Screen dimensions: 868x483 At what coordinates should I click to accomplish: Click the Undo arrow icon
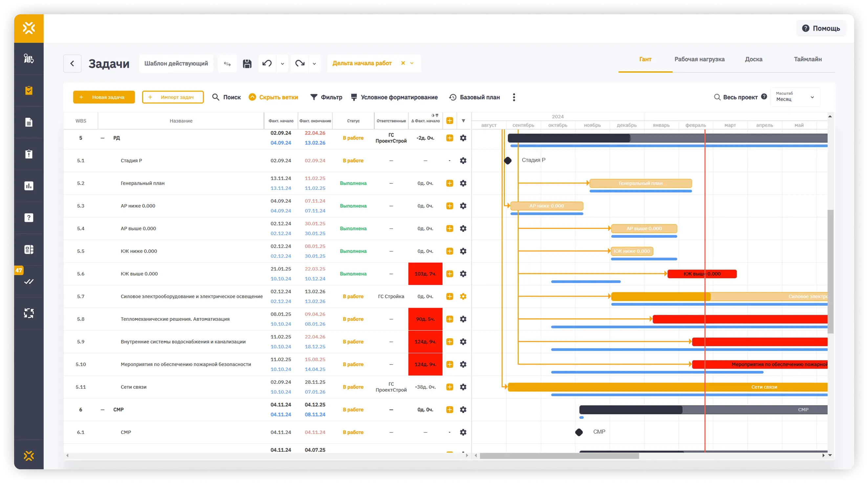266,63
